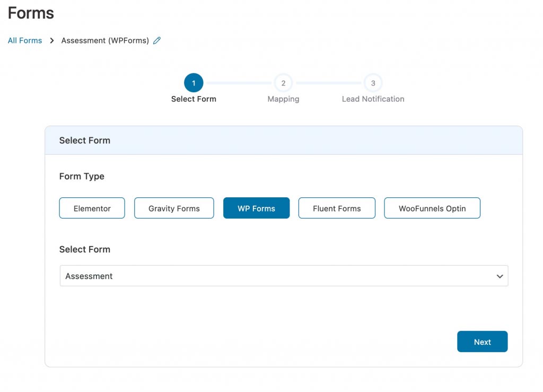Click the Lead Notification step label

tap(373, 99)
